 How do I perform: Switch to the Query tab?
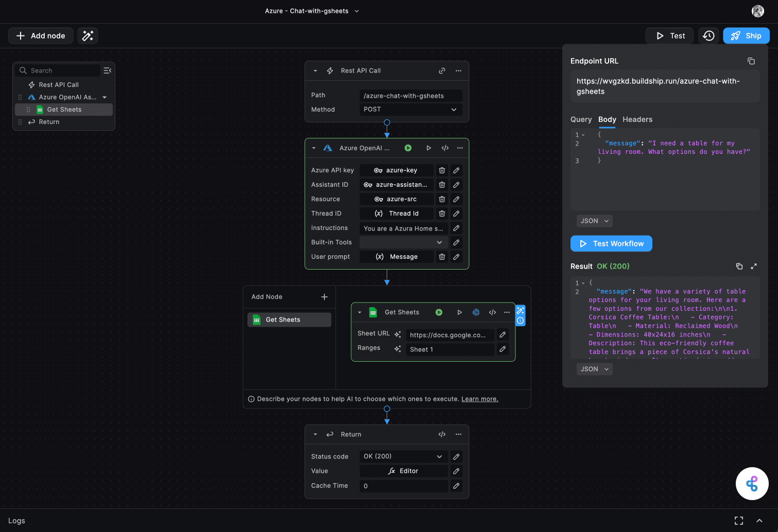coord(581,119)
